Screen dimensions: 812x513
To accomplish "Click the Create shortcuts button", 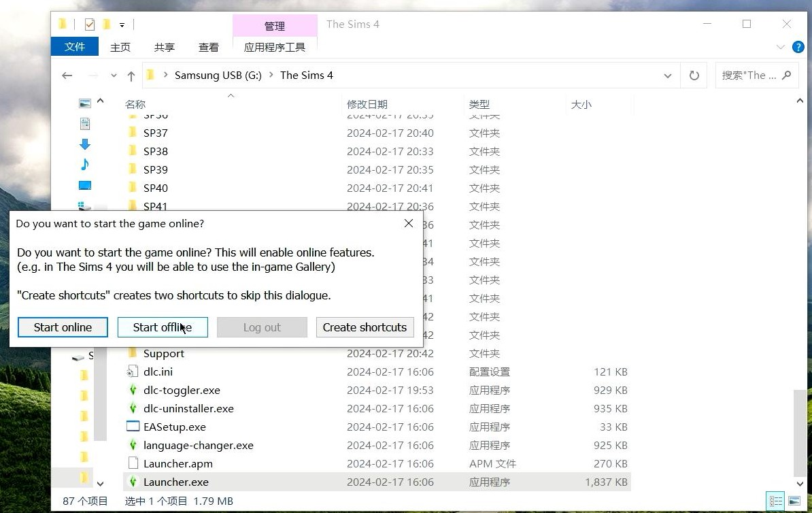I will pos(365,327).
